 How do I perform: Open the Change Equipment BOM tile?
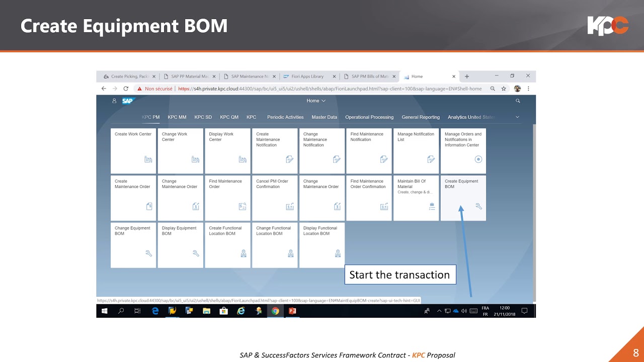click(133, 245)
